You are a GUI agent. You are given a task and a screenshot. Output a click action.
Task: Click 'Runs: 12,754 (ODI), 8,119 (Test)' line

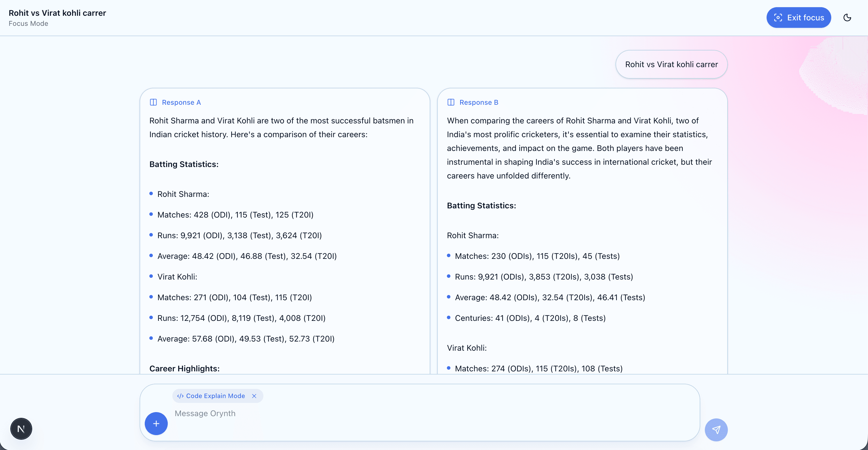(x=241, y=318)
